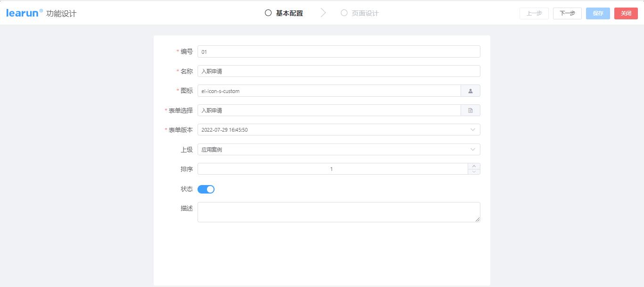Image resolution: width=644 pixels, height=287 pixels.
Task: Click the decrement arrow on the 排序 field
Action: [474, 171]
